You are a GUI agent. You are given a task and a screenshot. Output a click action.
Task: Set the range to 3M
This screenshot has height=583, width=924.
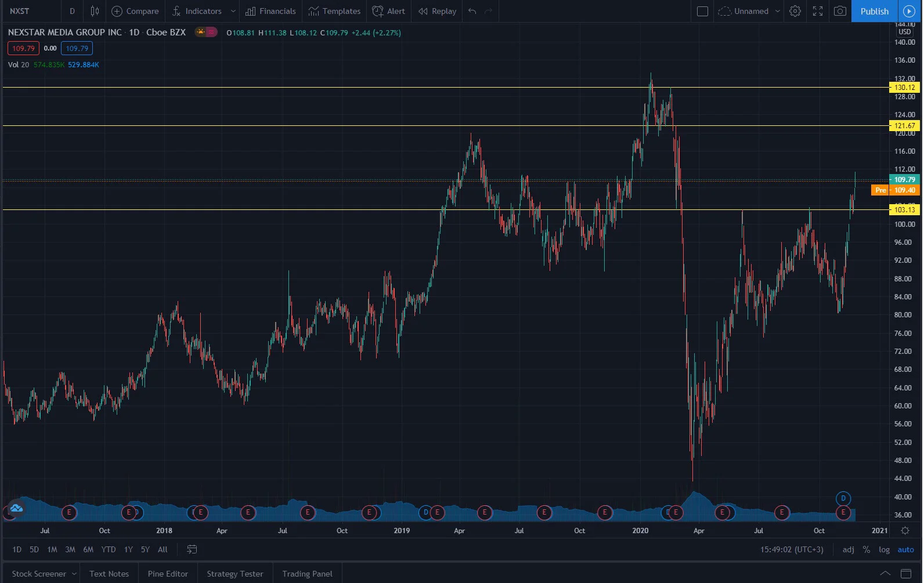pyautogui.click(x=70, y=549)
